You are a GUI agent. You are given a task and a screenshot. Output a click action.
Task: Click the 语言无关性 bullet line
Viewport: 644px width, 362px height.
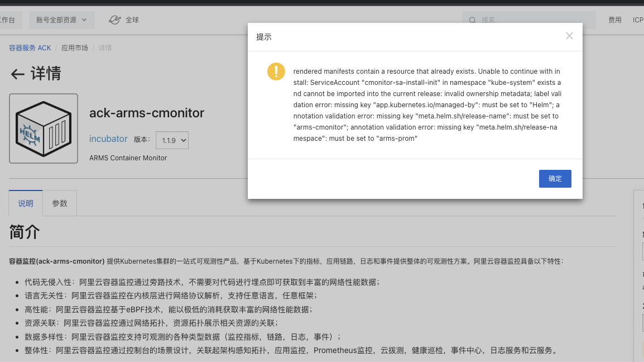pyautogui.click(x=171, y=296)
